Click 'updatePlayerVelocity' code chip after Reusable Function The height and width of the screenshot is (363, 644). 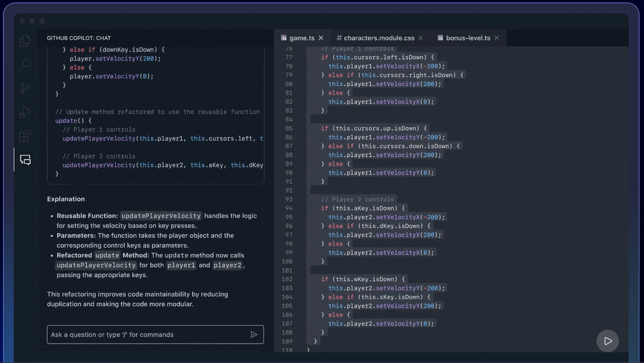161,216
